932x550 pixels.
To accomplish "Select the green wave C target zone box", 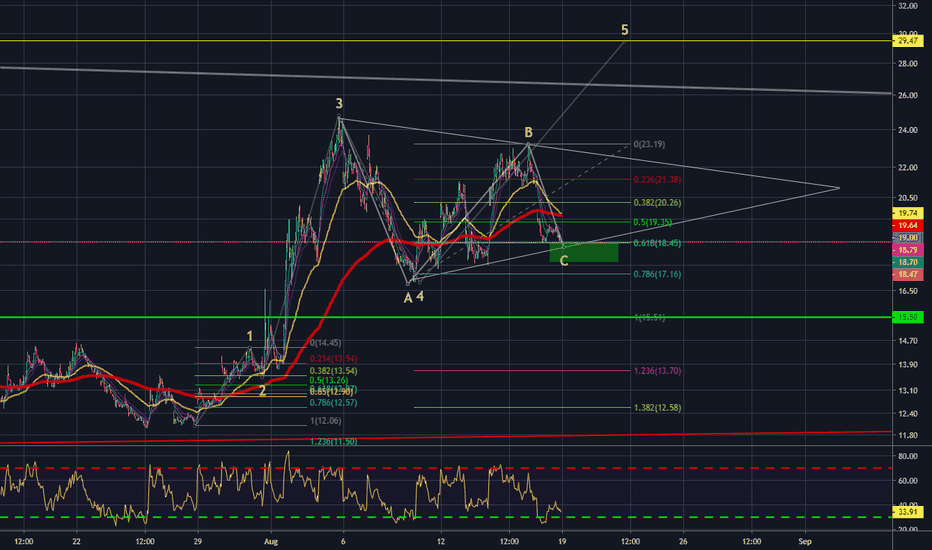I will tap(584, 252).
